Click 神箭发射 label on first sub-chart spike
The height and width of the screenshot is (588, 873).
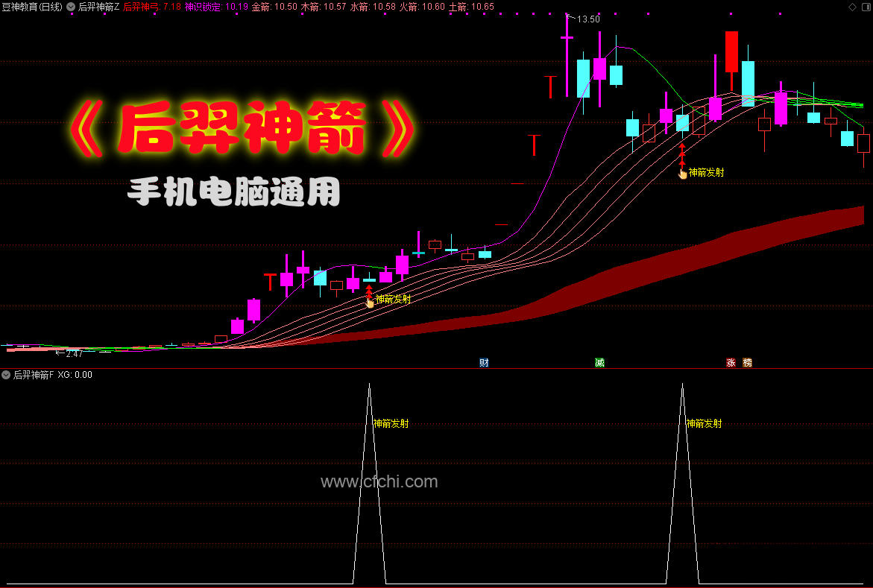click(391, 424)
